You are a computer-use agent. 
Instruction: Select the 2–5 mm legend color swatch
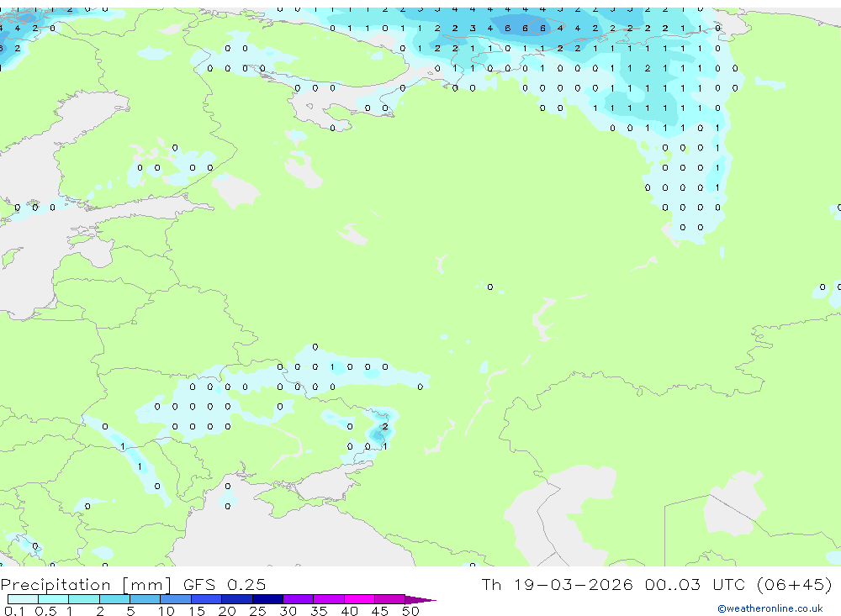[114, 599]
